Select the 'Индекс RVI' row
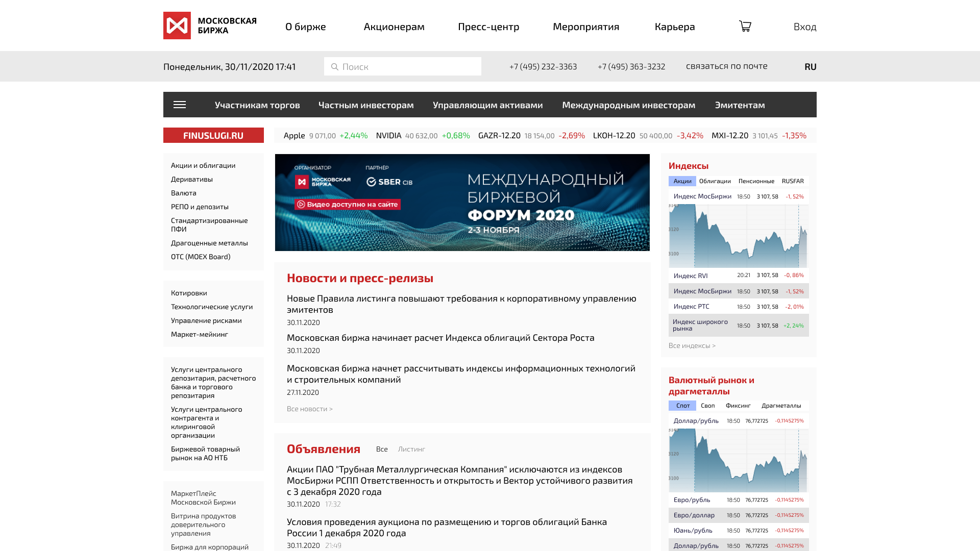 click(739, 275)
